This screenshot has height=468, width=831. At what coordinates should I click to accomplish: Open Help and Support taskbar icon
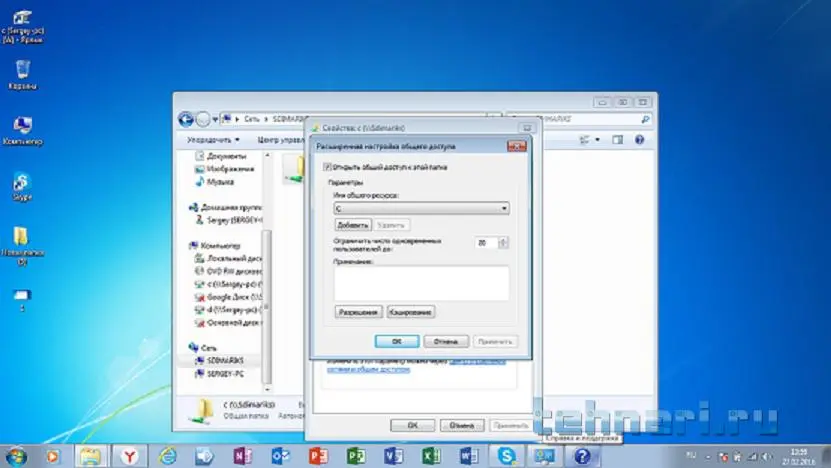(x=582, y=456)
